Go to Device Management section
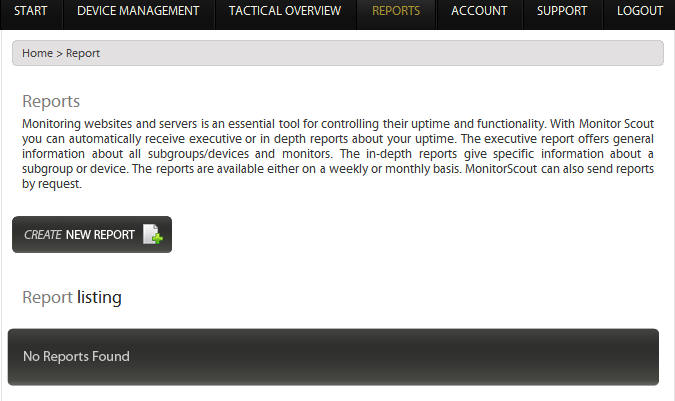The width and height of the screenshot is (675, 401). coord(138,12)
